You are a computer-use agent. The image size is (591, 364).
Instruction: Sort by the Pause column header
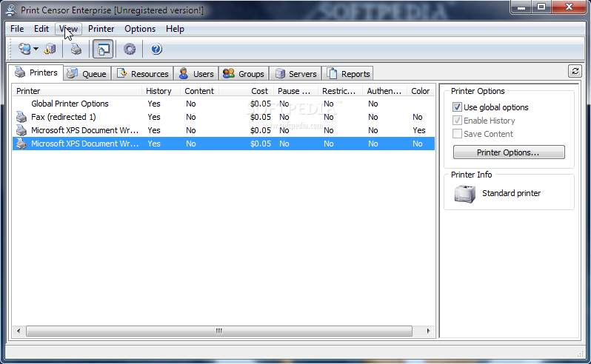pos(296,91)
